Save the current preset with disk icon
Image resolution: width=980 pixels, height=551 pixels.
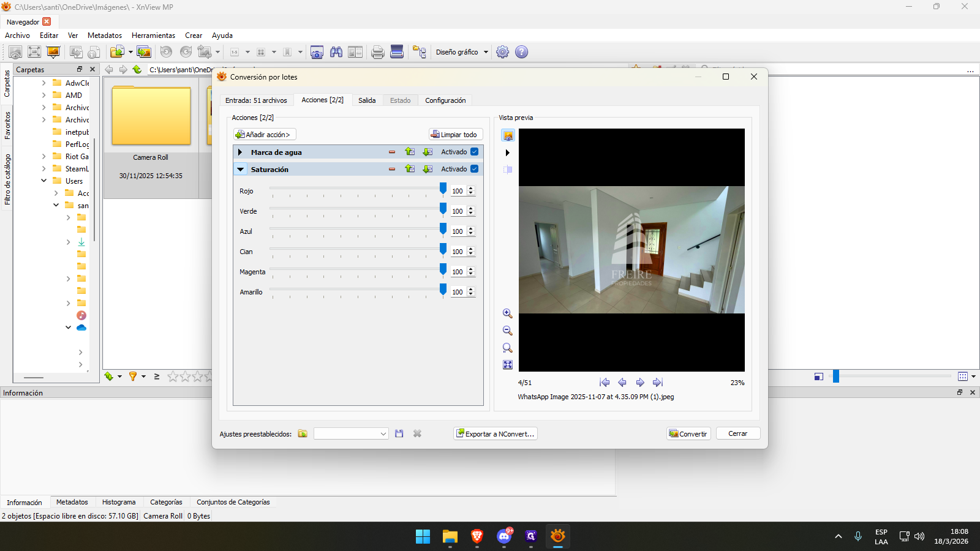point(399,433)
